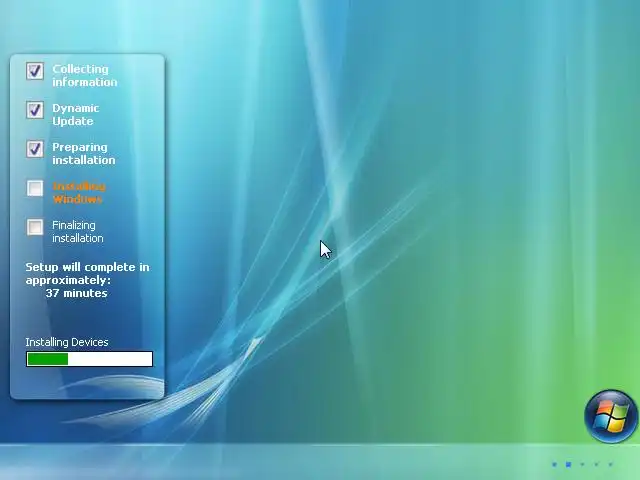Click the "Dynamic Update" step text
Screen dimensions: 640x480
pyautogui.click(x=76, y=115)
